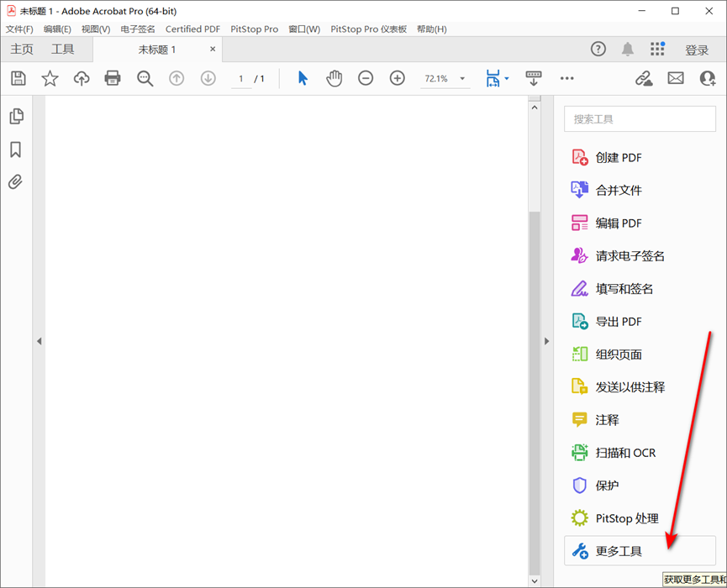The image size is (727, 588).
Task: Open the Find text magnifier icon
Action: [x=145, y=78]
